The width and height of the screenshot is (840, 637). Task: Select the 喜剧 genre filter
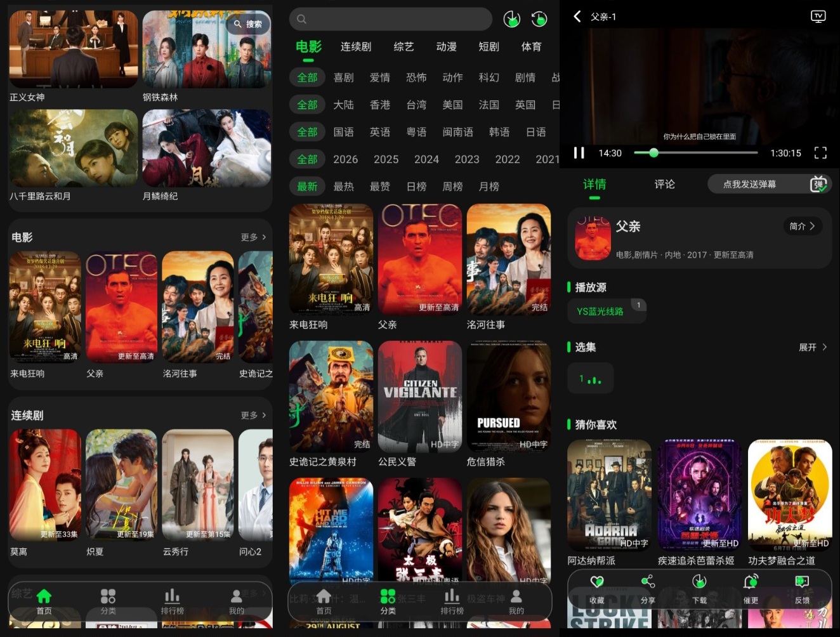pos(344,77)
